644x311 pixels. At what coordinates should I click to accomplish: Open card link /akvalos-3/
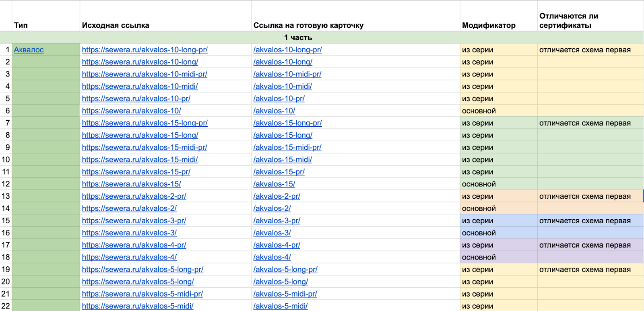pyautogui.click(x=272, y=233)
